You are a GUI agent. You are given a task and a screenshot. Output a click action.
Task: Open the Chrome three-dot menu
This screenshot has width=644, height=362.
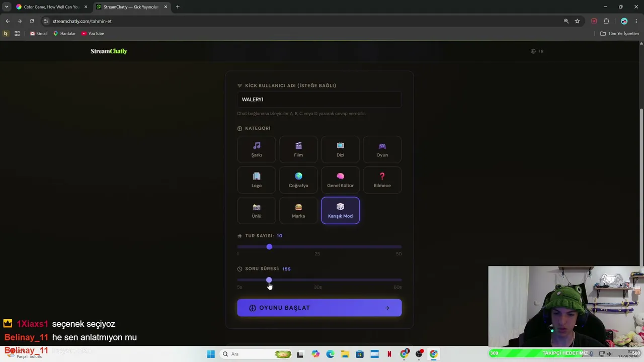click(x=637, y=21)
